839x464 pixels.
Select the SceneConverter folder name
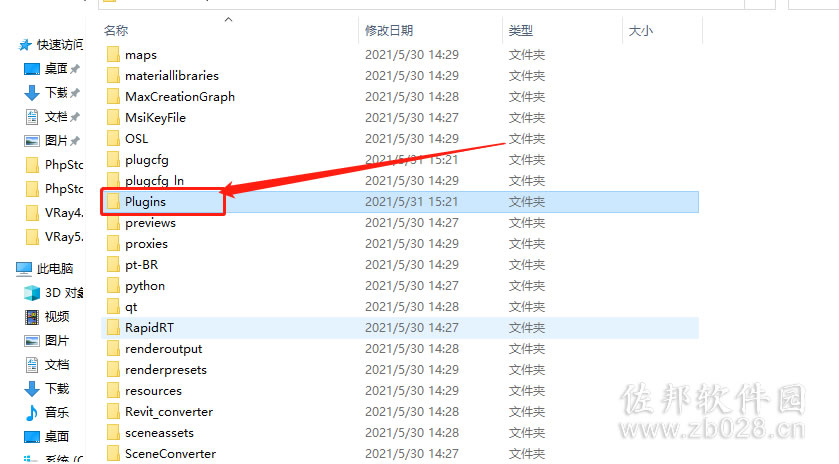[170, 454]
